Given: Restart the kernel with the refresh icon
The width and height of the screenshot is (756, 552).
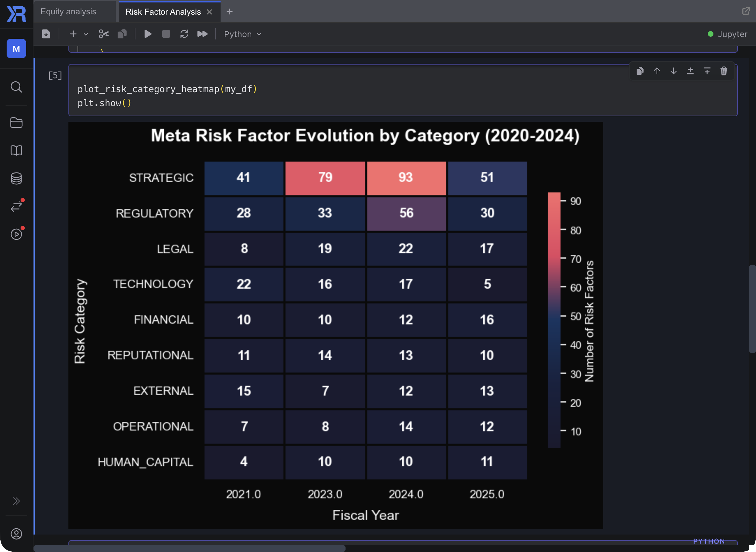Looking at the screenshot, I should click(x=184, y=34).
